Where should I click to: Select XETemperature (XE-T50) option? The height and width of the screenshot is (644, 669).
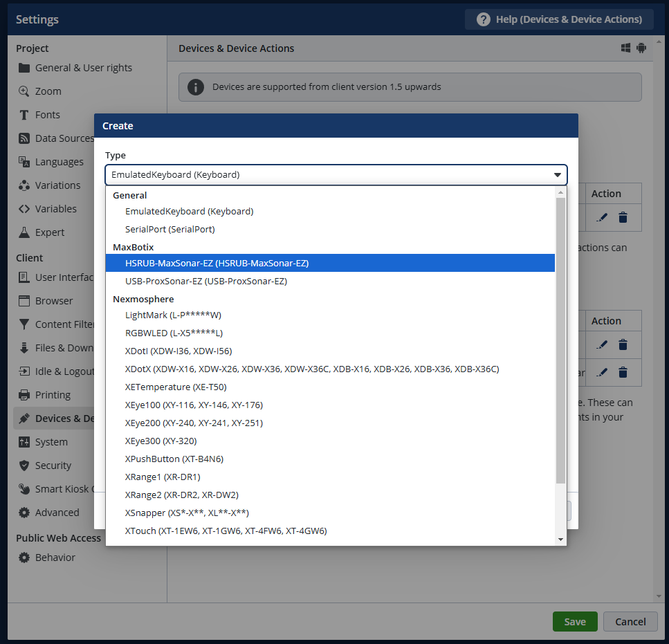(x=175, y=387)
